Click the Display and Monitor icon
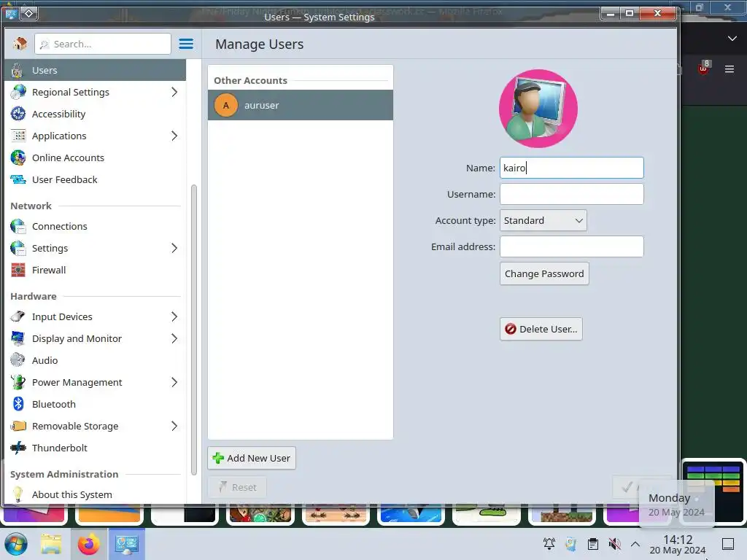747x560 pixels. (x=18, y=338)
